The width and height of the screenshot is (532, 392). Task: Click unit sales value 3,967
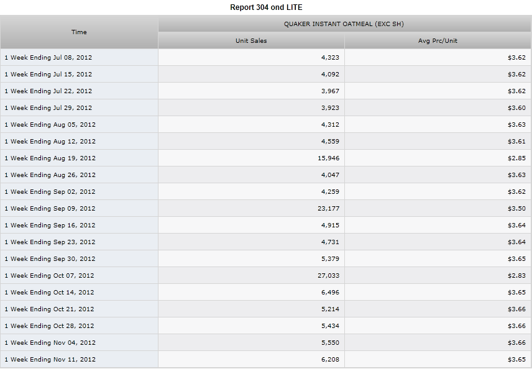(330, 91)
